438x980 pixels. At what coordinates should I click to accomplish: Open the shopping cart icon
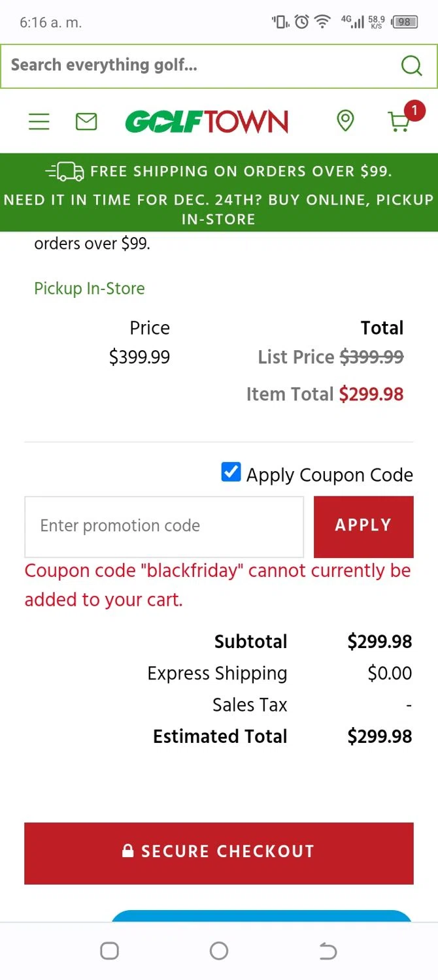point(399,122)
